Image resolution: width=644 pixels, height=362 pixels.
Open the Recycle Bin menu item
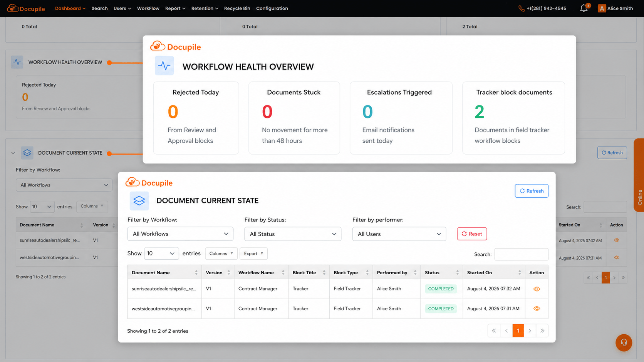[237, 8]
